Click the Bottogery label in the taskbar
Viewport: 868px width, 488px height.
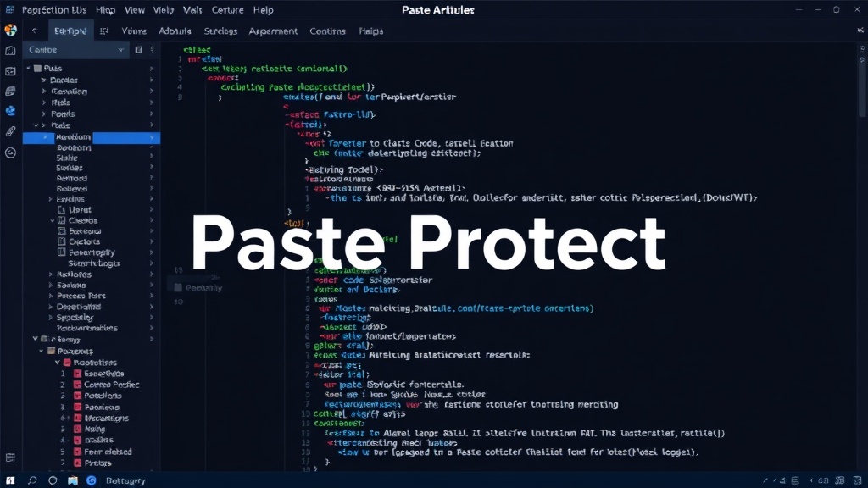pos(125,481)
